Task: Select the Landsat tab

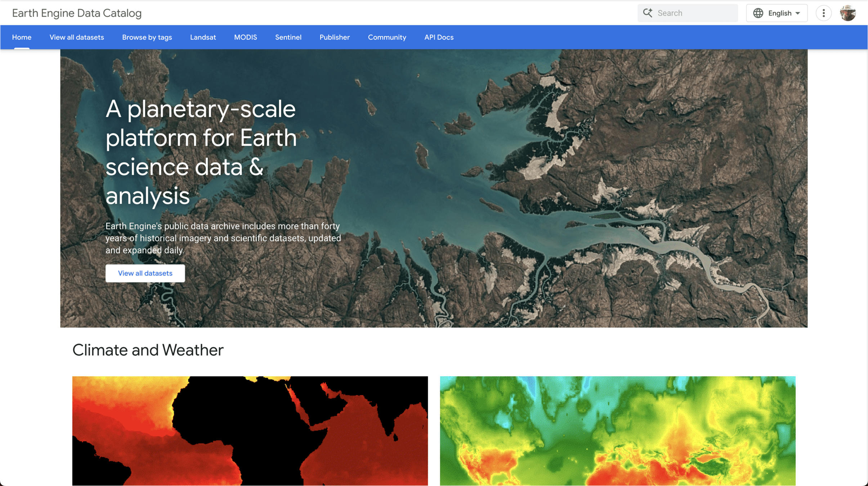Action: pos(203,37)
